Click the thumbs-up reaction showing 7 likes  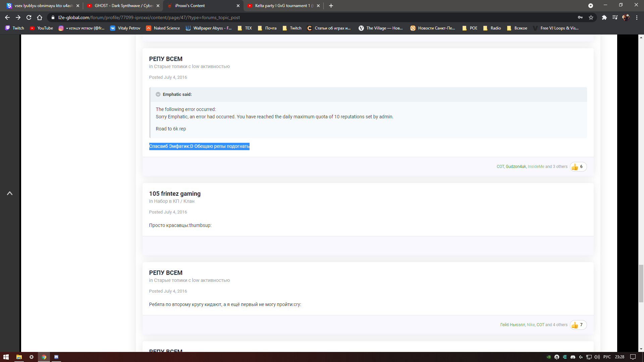(x=578, y=325)
